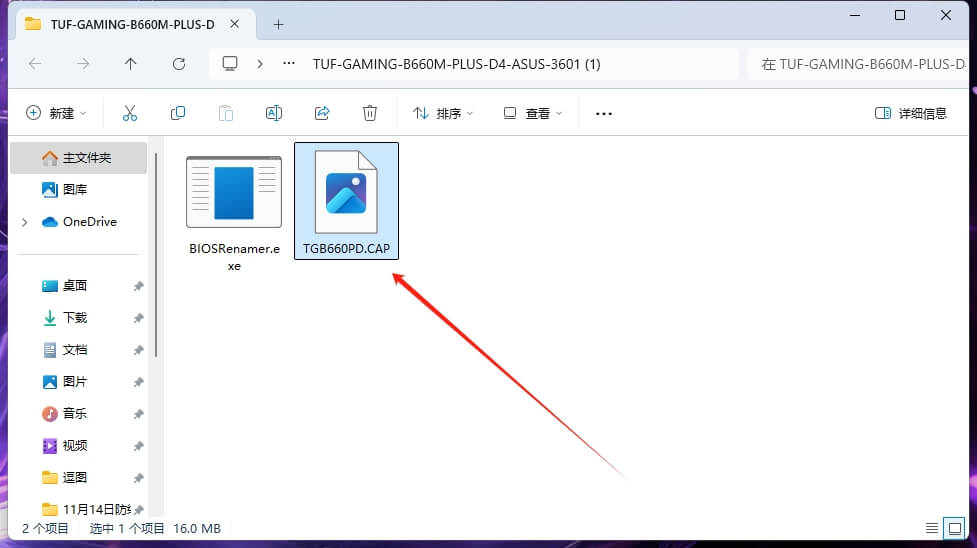Open a new tab with plus button
Viewport: 977px width, 548px height.
(279, 24)
